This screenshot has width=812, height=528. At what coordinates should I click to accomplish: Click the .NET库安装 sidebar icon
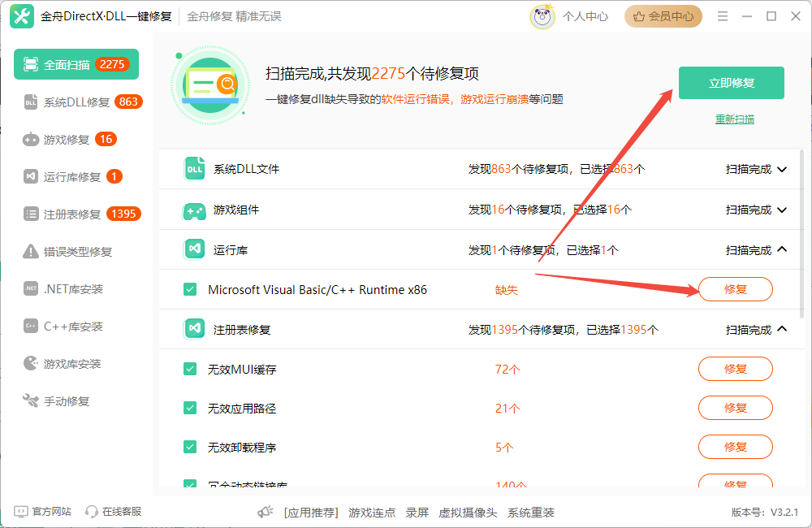pyautogui.click(x=31, y=288)
